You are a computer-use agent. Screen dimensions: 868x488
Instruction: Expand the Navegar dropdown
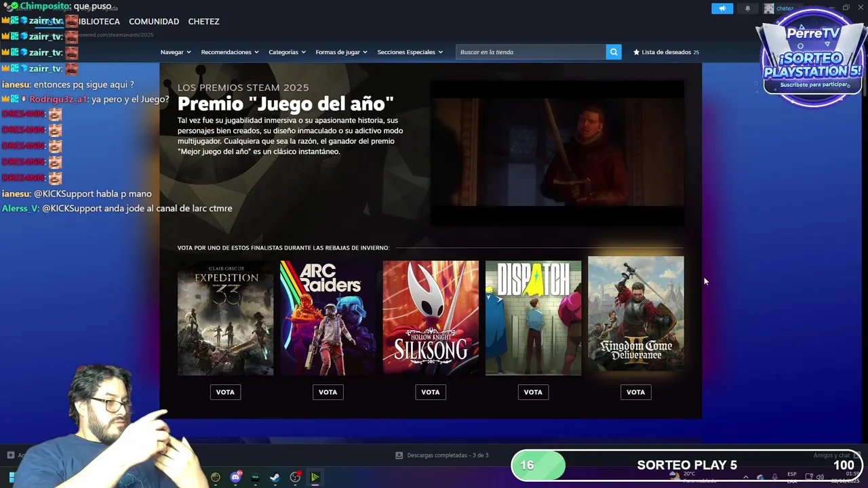[176, 52]
